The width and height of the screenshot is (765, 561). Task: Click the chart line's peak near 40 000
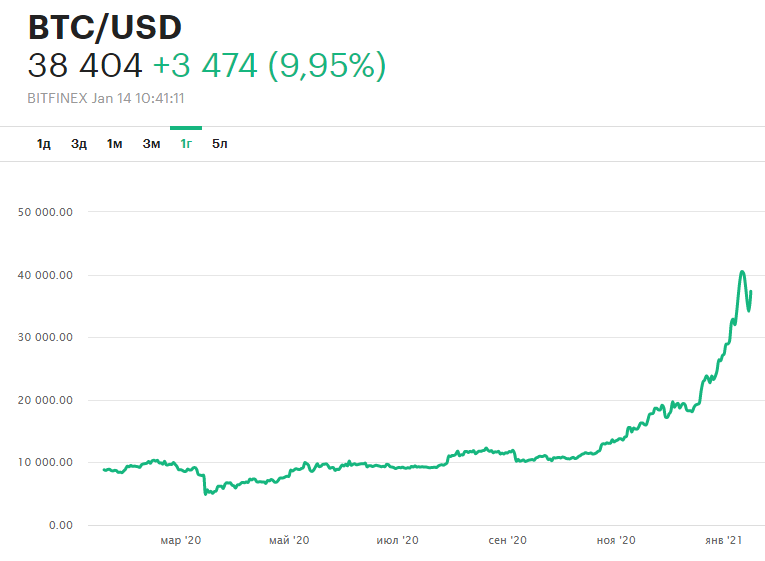click(x=742, y=272)
